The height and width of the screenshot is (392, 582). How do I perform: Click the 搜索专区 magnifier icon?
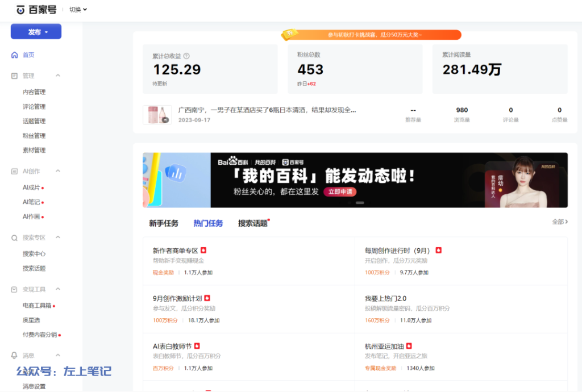14,238
